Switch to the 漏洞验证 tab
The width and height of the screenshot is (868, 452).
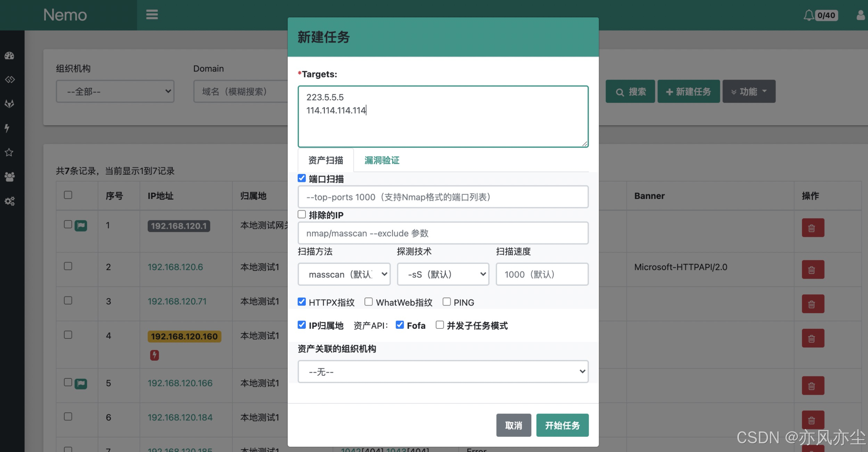(381, 160)
